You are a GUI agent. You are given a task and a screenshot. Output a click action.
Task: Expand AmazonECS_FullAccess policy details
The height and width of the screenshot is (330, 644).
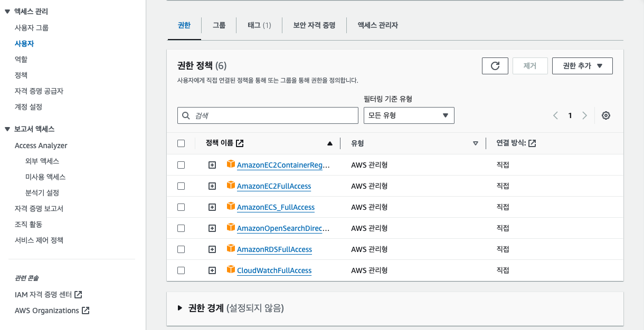click(212, 207)
